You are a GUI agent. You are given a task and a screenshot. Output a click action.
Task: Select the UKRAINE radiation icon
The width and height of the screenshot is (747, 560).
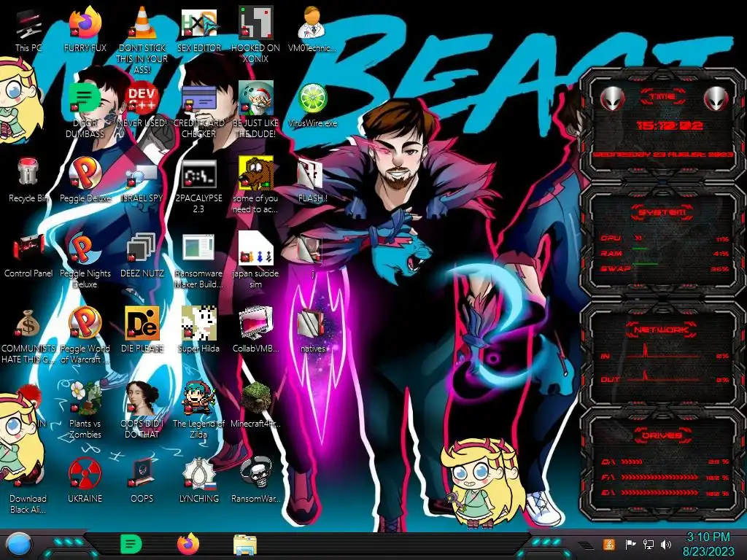[85, 480]
